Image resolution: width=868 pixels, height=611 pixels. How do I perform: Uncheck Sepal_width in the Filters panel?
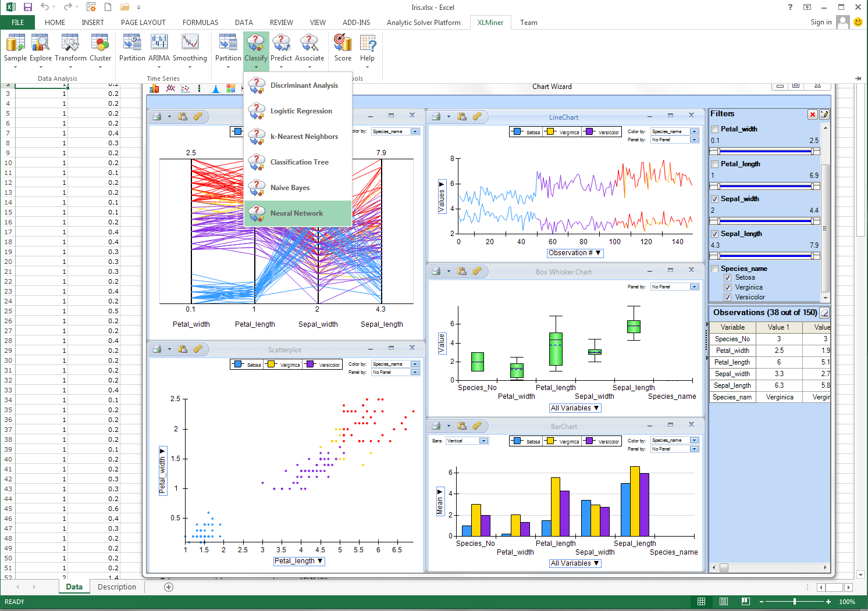[714, 198]
